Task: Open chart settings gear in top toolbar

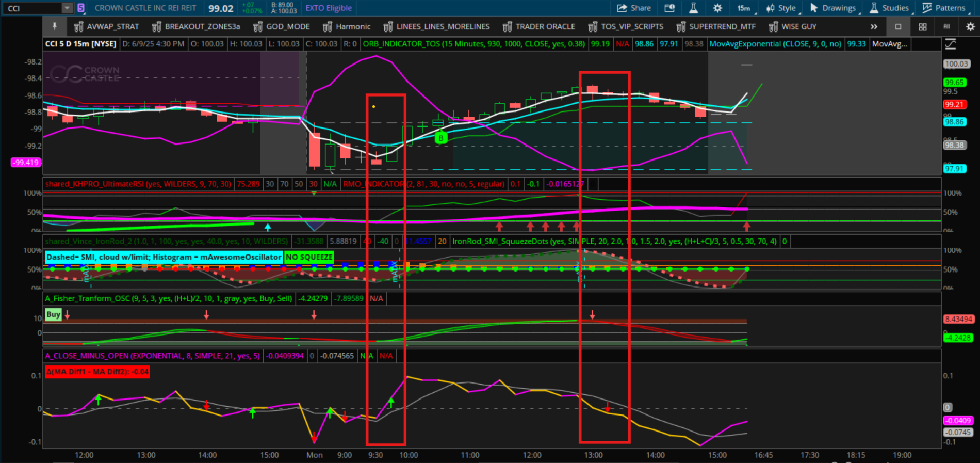Action: pos(717,8)
